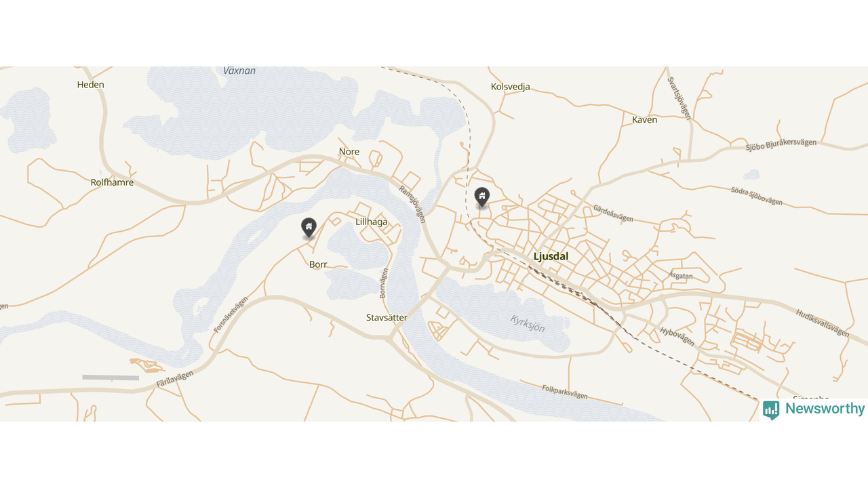Screen dimensions: 868x488
Task: Select the Ljusdal town label
Action: pos(551,256)
